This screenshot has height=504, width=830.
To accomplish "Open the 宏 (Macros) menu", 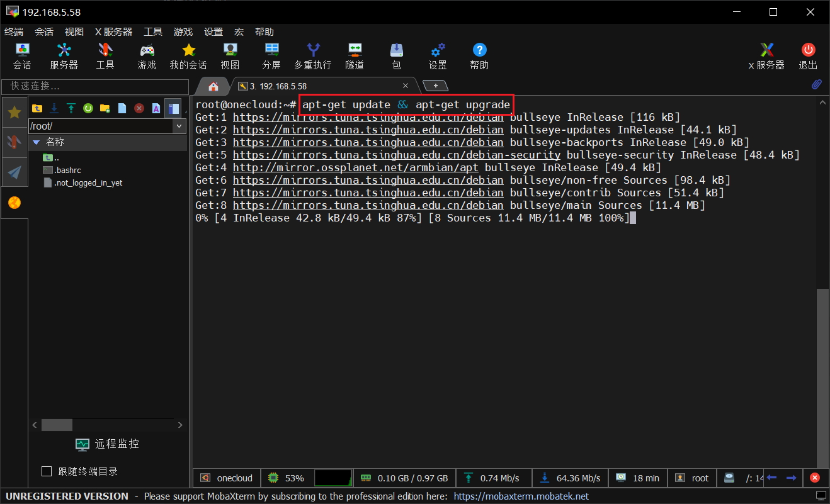I will [239, 32].
